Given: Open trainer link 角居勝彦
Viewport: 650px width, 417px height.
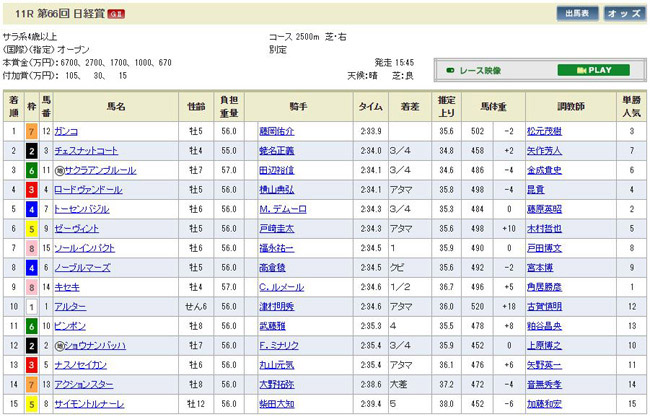Looking at the screenshot, I should pyautogui.click(x=543, y=288).
